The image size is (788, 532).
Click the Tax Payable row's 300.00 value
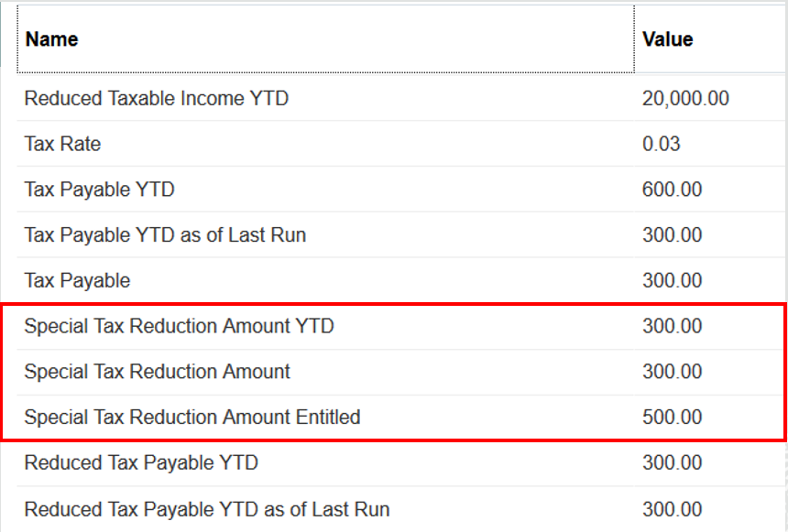[672, 280]
